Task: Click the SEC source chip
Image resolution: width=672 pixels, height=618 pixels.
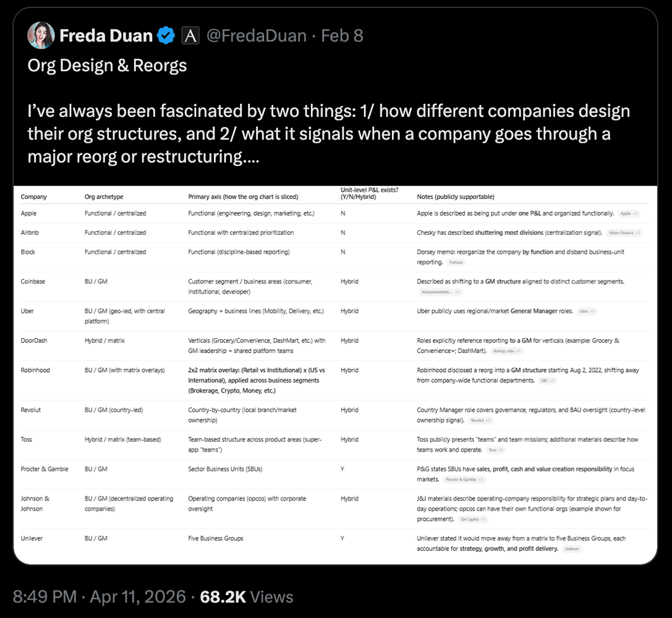Action: tap(547, 381)
